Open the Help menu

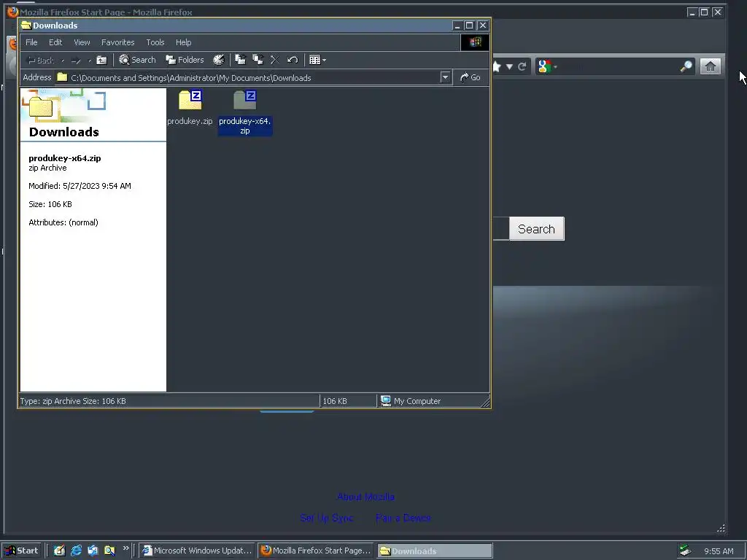coord(183,42)
